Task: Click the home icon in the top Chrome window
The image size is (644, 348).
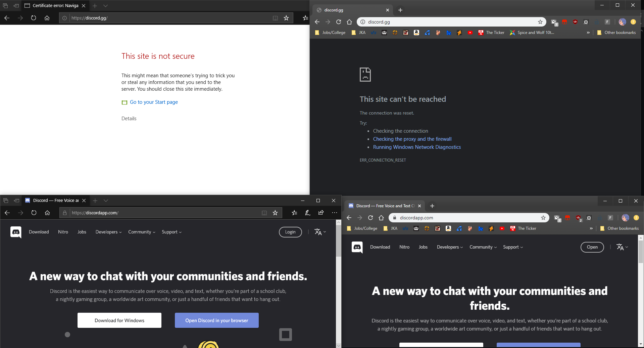Action: pos(349,22)
